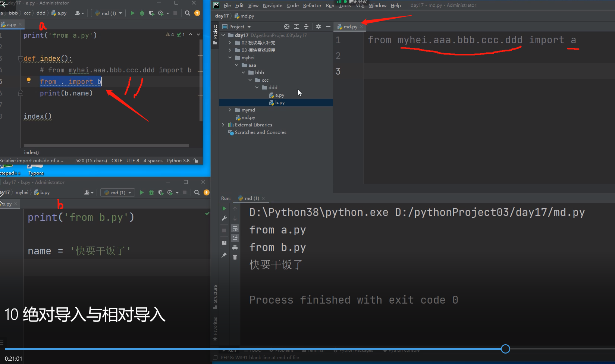Select a.py in the project tree
The width and height of the screenshot is (615, 364).
pos(276,95)
